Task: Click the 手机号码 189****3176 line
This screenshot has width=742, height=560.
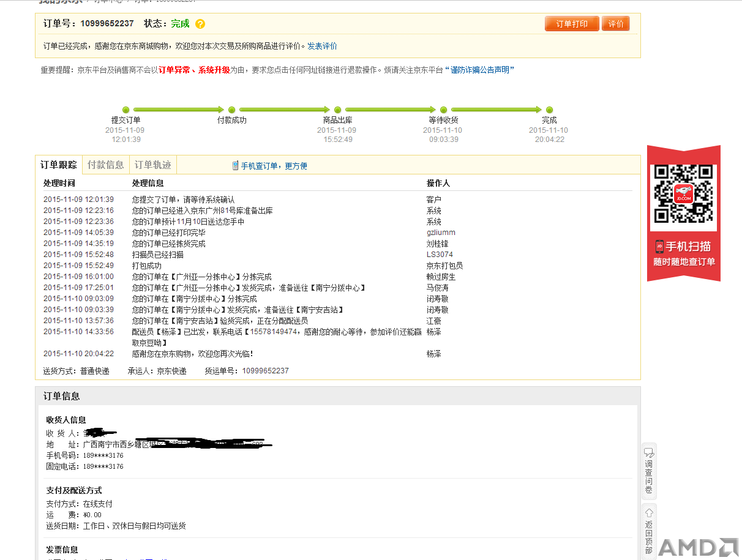Action: [x=84, y=455]
